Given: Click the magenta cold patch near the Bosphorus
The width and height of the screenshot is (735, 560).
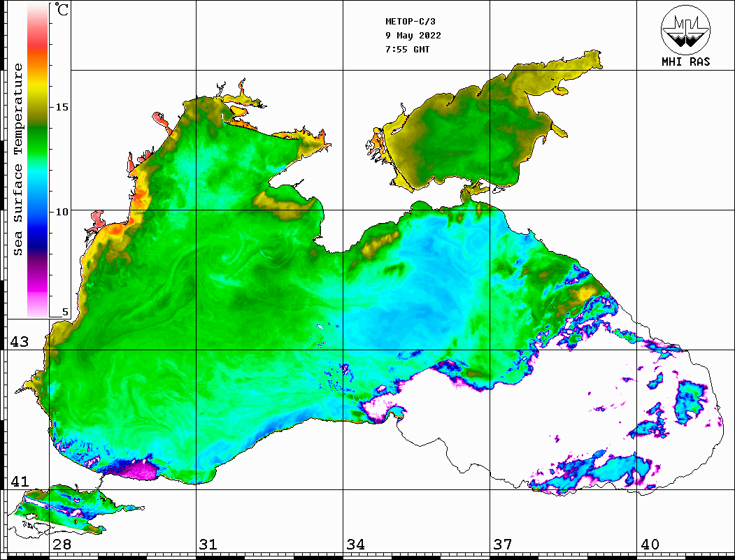Looking at the screenshot, I should pyautogui.click(x=137, y=470).
